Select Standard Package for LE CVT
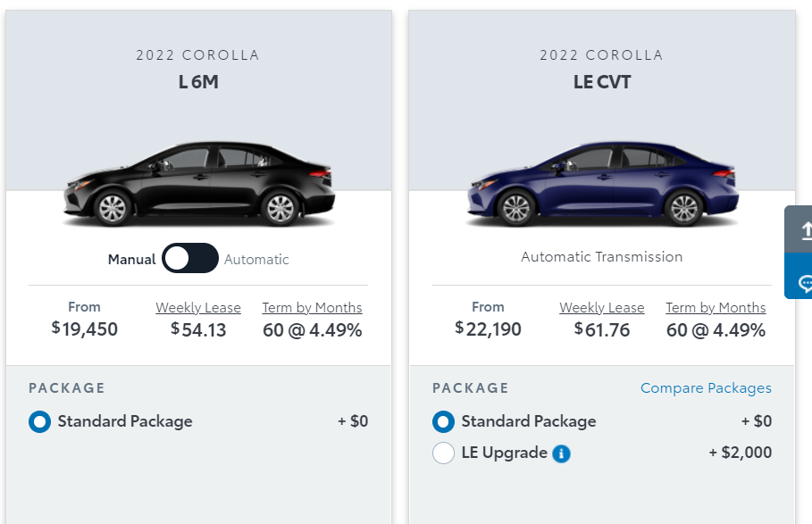The image size is (812, 524). (444, 421)
